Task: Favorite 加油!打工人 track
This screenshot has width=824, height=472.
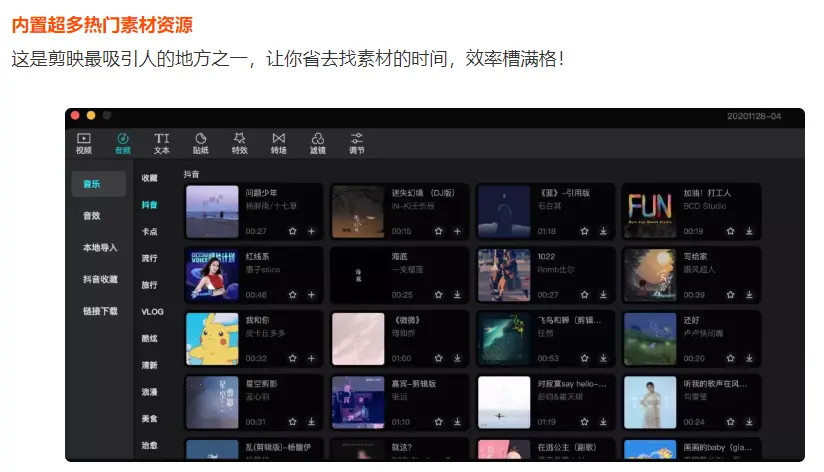Action: tap(730, 231)
